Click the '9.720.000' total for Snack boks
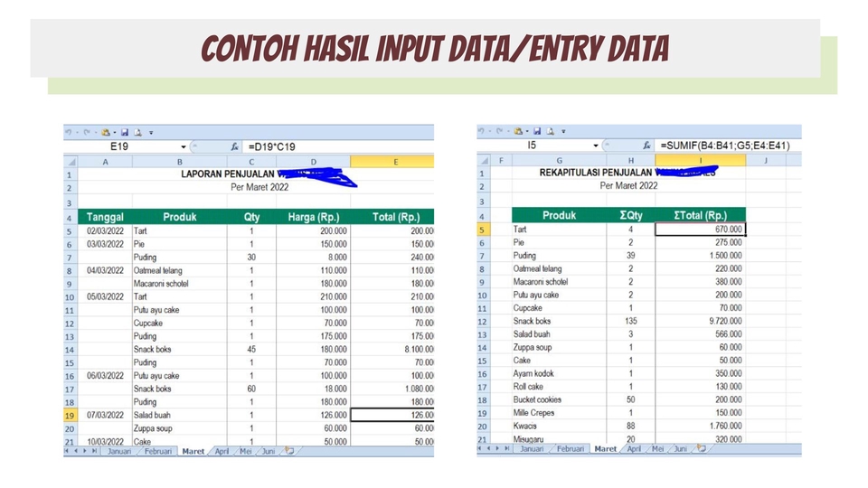868x488 pixels. (x=700, y=322)
